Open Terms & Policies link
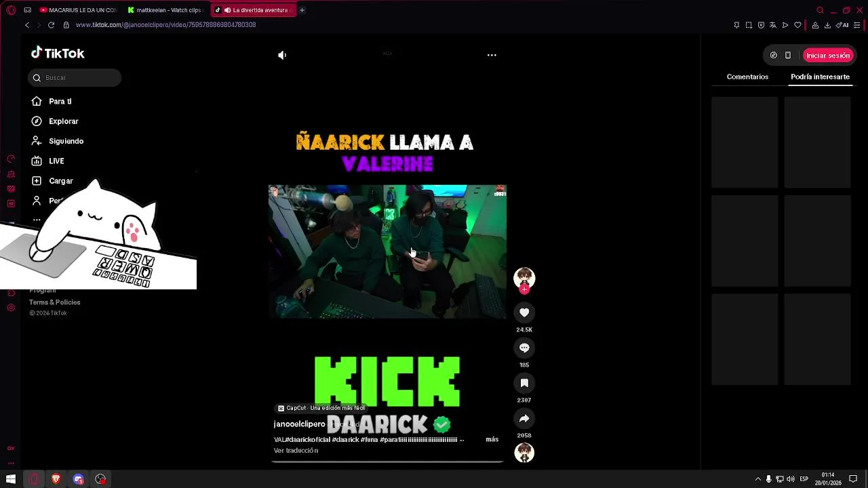The width and height of the screenshot is (868, 488). 54,302
